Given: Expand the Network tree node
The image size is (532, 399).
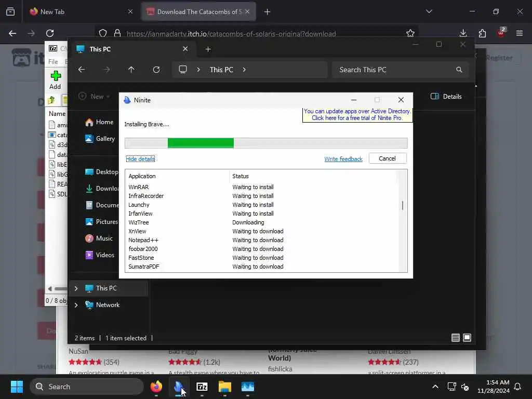Looking at the screenshot, I should (x=76, y=305).
